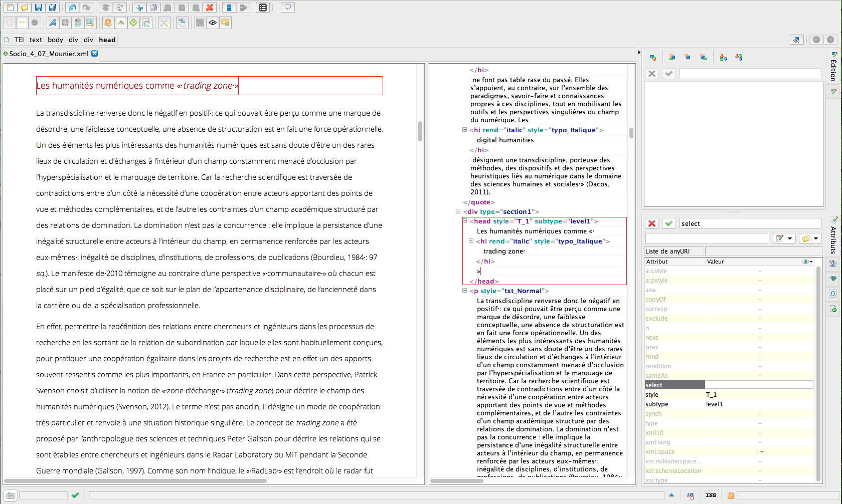The height and width of the screenshot is (504, 842).
Task: Click the italic A text style icon
Action: point(53,23)
